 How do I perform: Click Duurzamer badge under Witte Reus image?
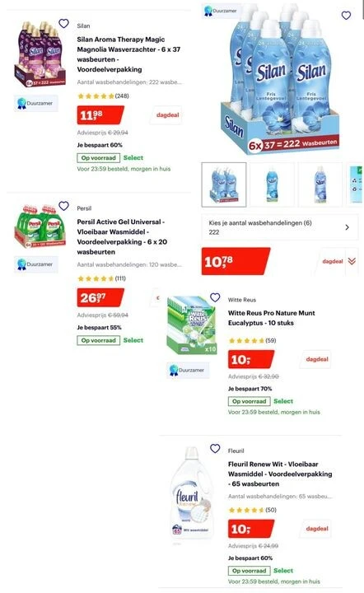click(x=188, y=371)
